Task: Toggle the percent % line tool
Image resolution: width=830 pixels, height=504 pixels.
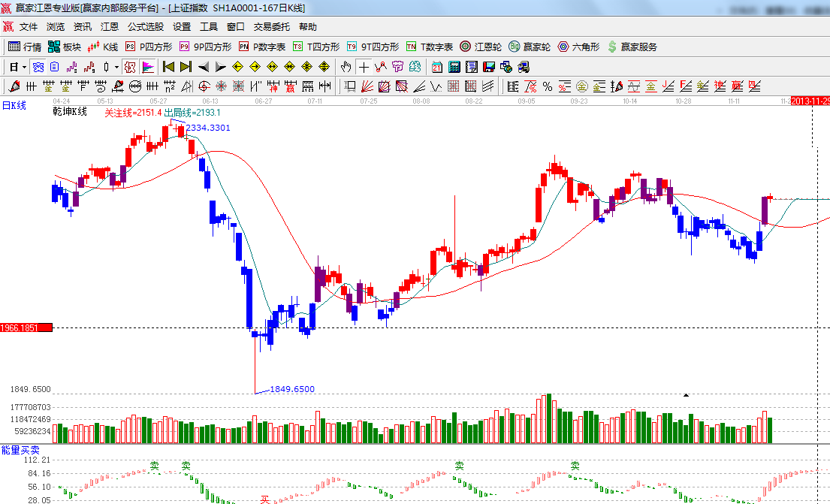Action: click(x=547, y=86)
